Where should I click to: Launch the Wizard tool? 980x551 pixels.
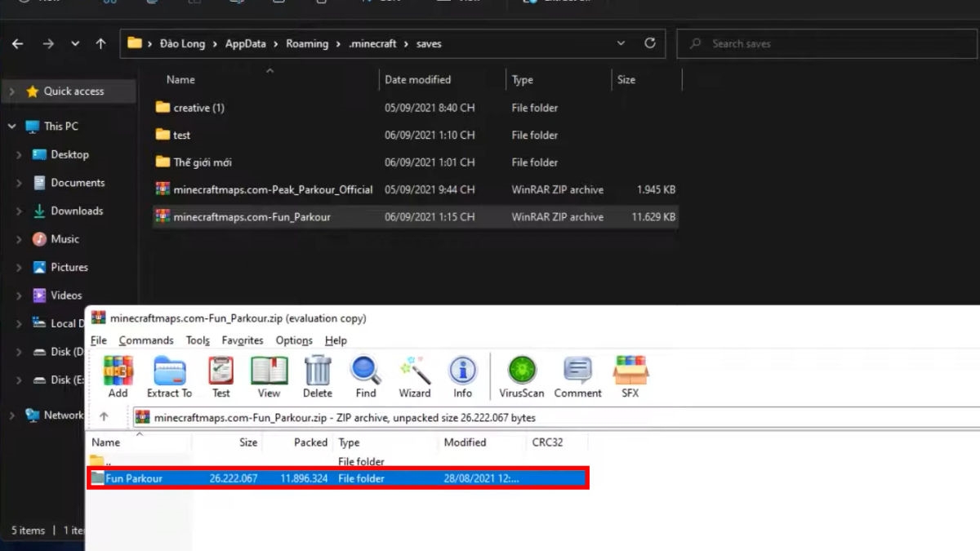click(x=414, y=376)
